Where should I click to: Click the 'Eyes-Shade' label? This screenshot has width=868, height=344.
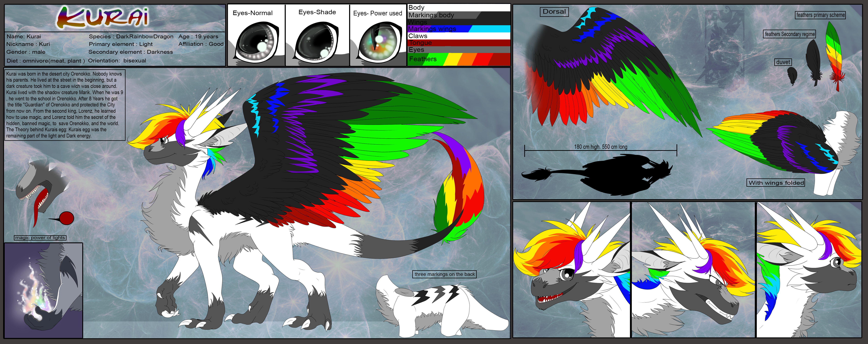(317, 12)
